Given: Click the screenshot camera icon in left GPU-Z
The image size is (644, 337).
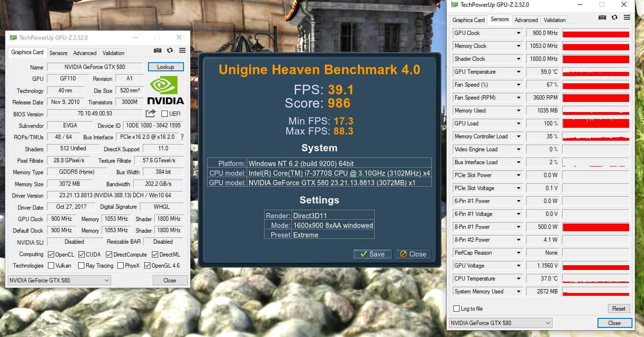Looking at the screenshot, I should click(x=157, y=51).
